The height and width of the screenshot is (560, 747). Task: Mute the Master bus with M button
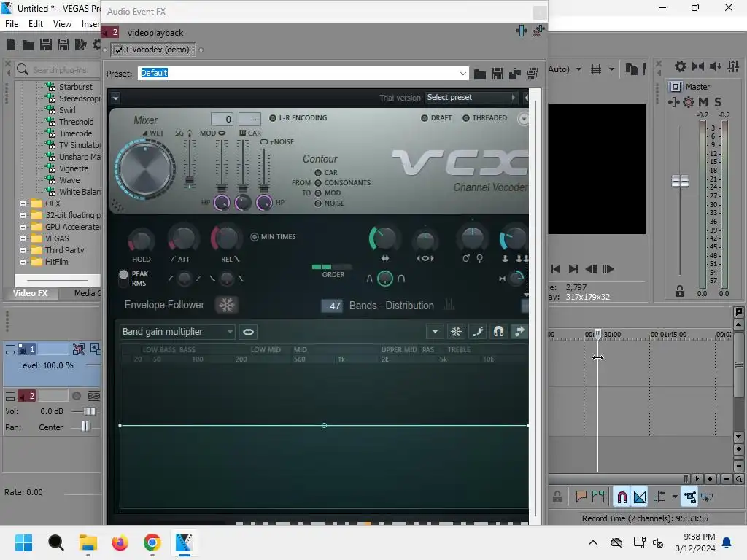(703, 102)
